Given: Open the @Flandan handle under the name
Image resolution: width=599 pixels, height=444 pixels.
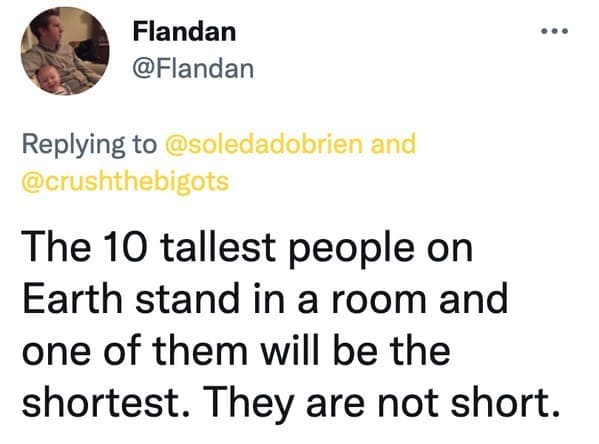Looking at the screenshot, I should click(x=193, y=69).
